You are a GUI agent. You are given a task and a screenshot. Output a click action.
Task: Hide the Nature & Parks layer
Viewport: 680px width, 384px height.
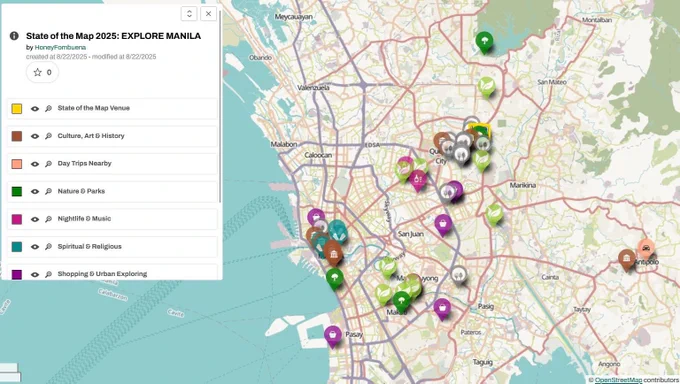point(35,191)
